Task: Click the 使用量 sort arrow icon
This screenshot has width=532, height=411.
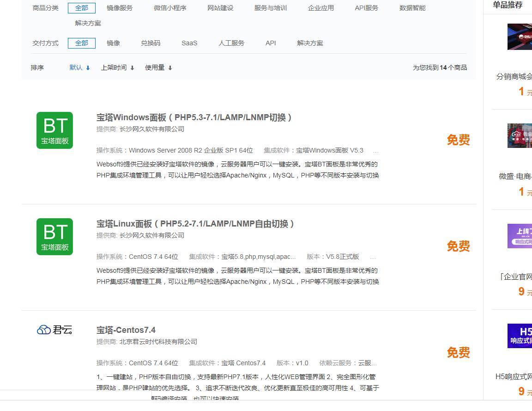Action: (170, 68)
